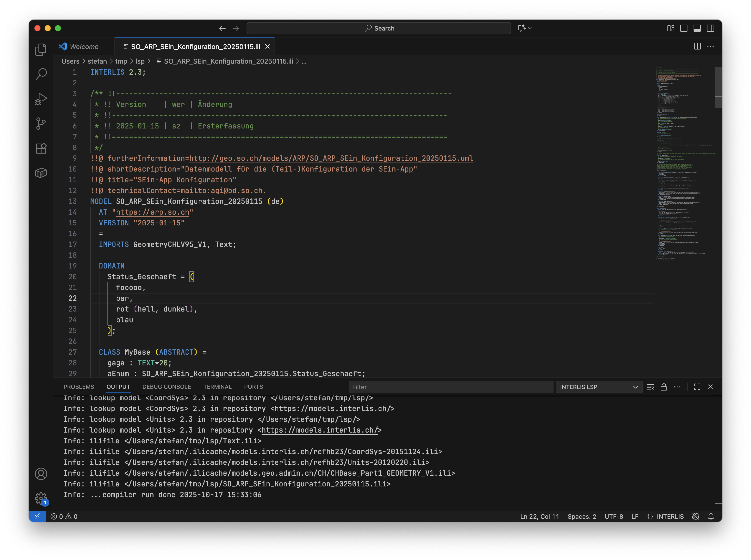This screenshot has height=560, width=751.
Task: Open the Extensions view
Action: pos(41,148)
